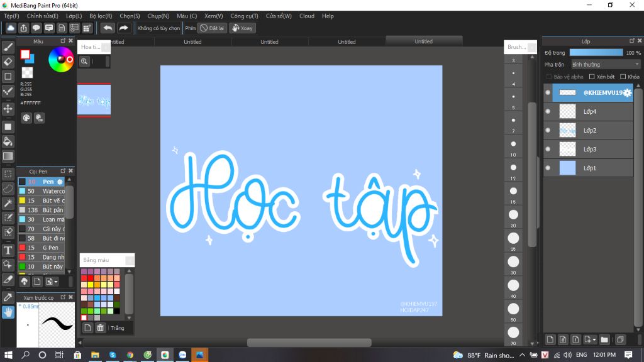Toggle visibility of layer Lớp3
This screenshot has height=362, width=644.
[548, 149]
